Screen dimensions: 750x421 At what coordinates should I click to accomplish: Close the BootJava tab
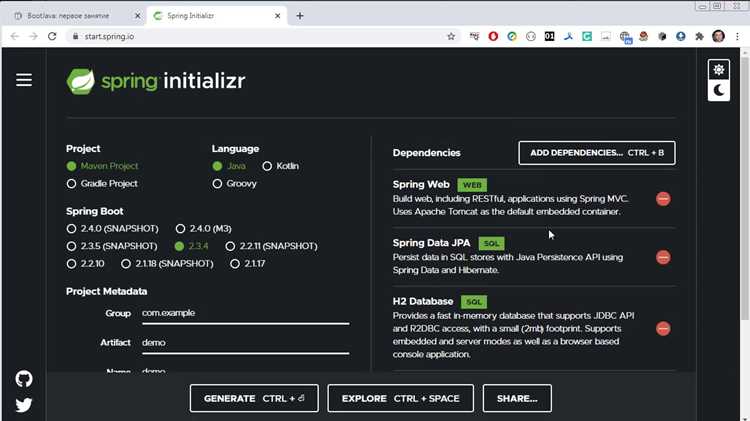[x=137, y=16]
